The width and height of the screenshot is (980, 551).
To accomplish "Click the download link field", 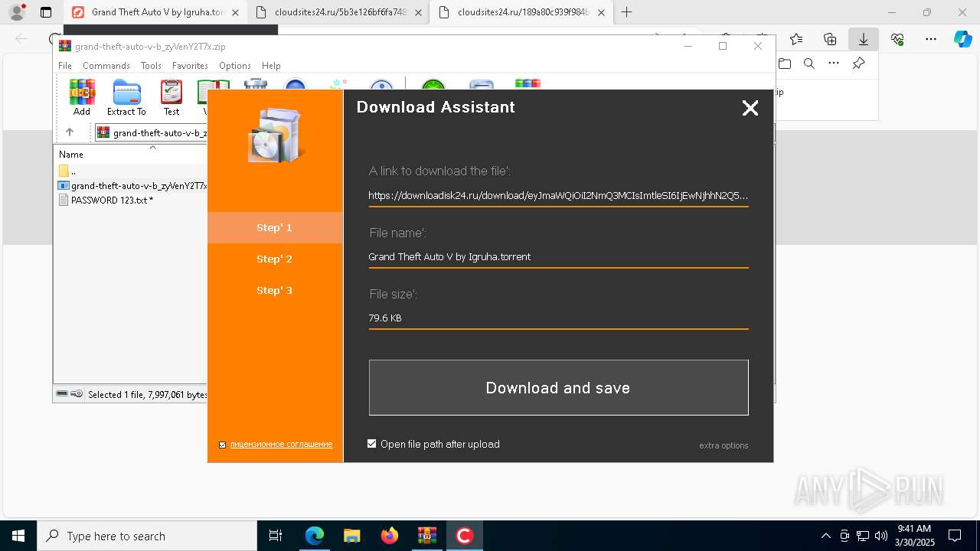I will coord(558,195).
